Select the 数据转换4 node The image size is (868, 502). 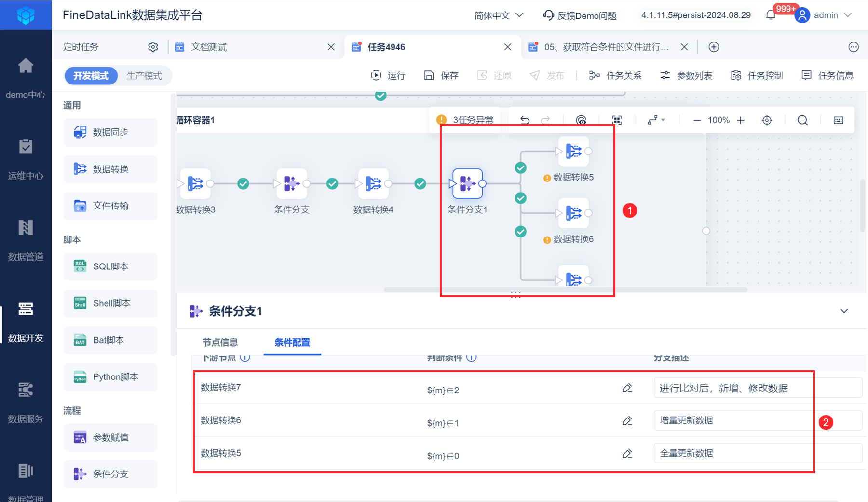373,183
